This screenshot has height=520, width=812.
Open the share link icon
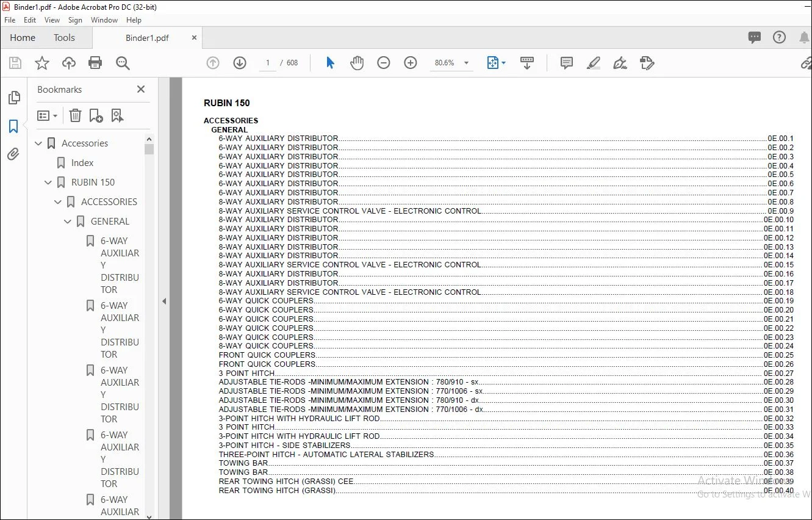tap(806, 63)
